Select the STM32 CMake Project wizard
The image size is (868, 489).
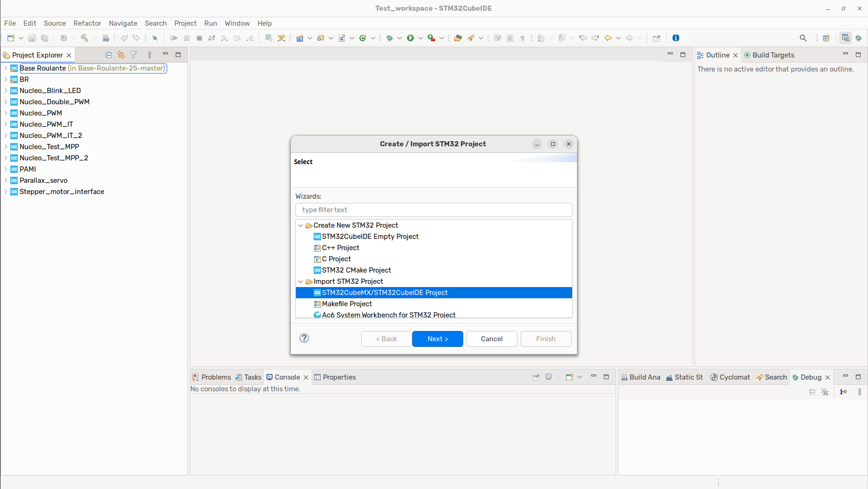(x=434, y=270)
